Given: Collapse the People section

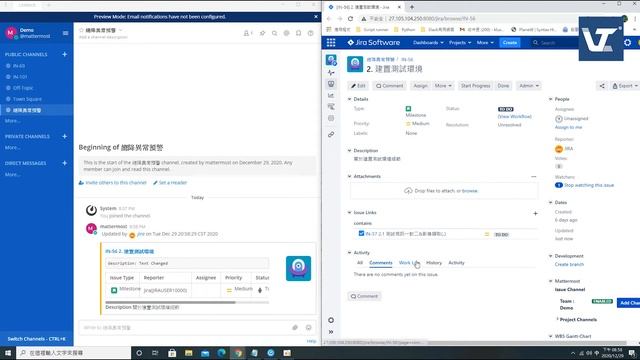Looking at the screenshot, I should click(x=550, y=99).
